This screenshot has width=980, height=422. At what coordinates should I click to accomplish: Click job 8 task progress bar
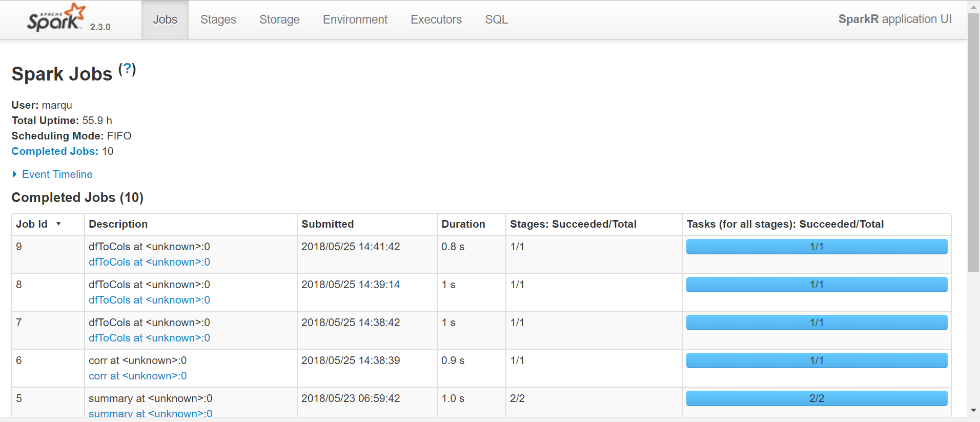point(816,285)
